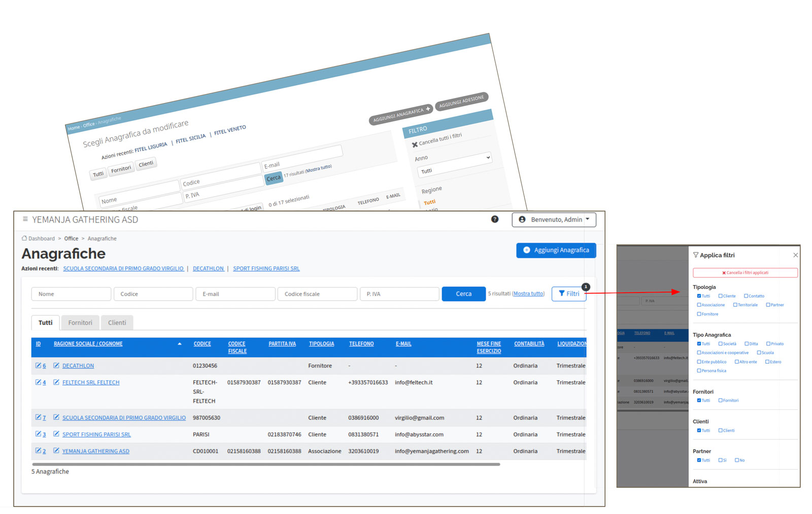This screenshot has height=514, width=812.
Task: Switch to the Clienti tab in Anagrafiche
Action: click(117, 323)
